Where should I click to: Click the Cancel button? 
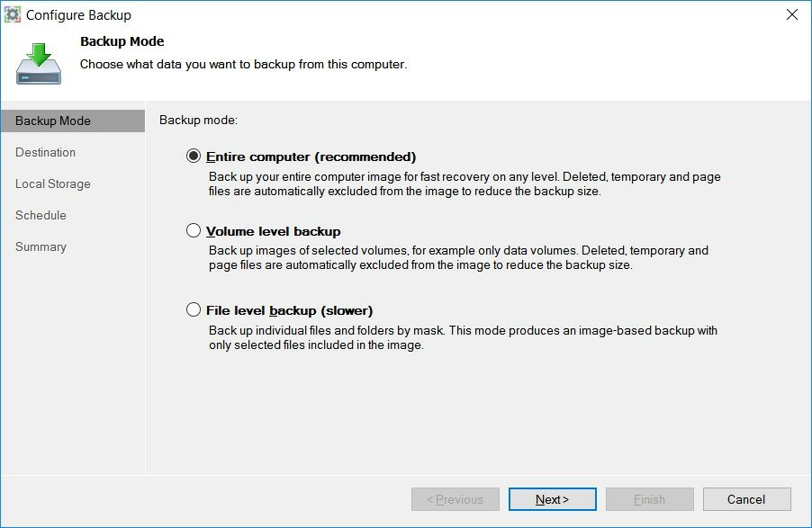tap(746, 499)
